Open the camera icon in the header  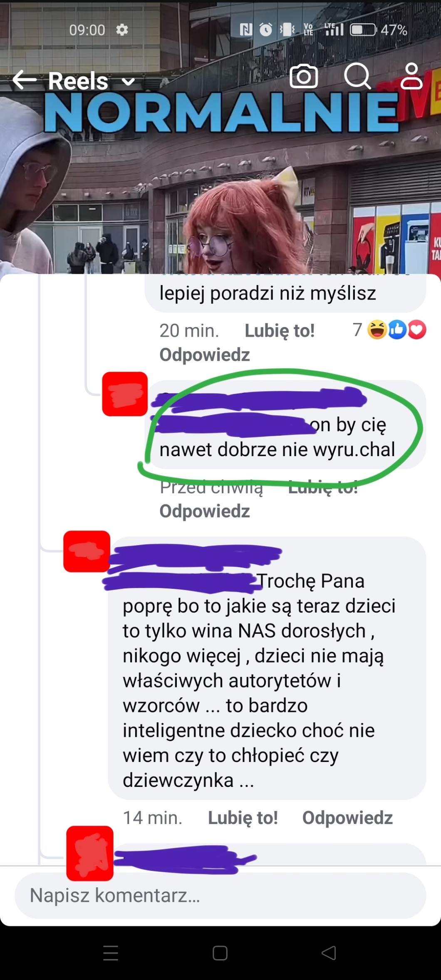(x=304, y=77)
